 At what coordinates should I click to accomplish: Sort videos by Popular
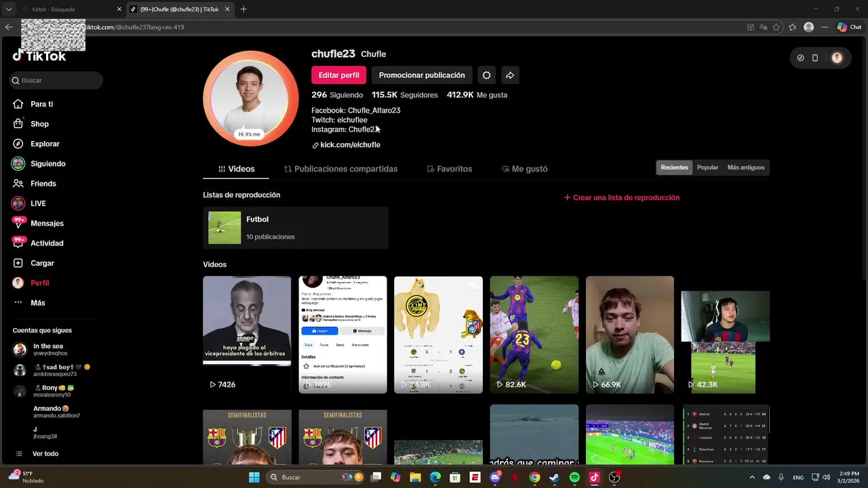707,167
